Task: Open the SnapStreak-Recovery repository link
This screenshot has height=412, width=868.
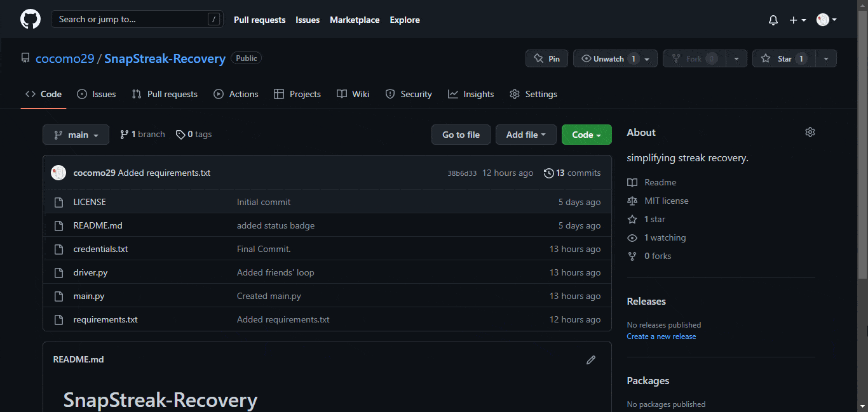Action: coord(165,59)
